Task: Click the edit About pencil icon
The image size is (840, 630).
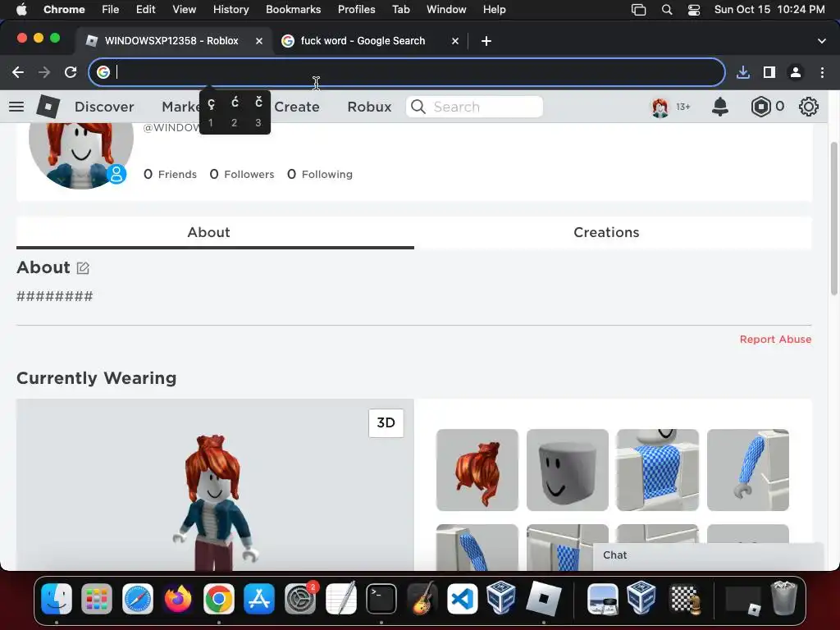Action: pos(83,268)
